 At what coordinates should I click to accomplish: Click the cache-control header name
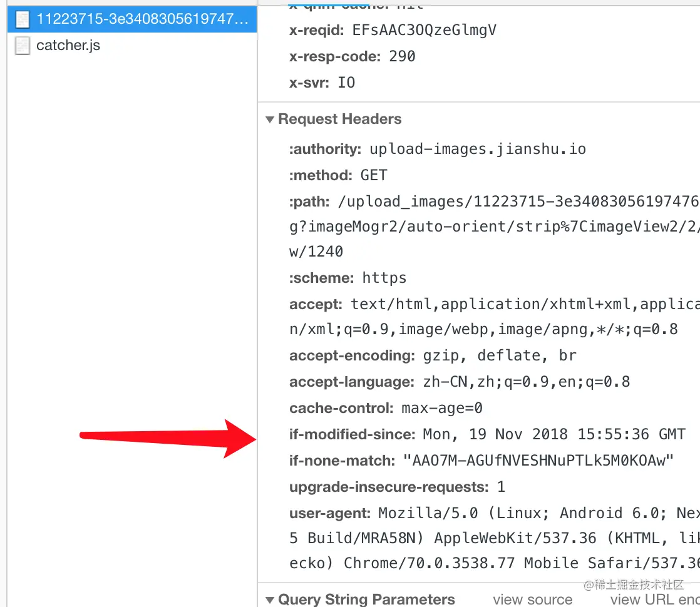pyautogui.click(x=341, y=409)
